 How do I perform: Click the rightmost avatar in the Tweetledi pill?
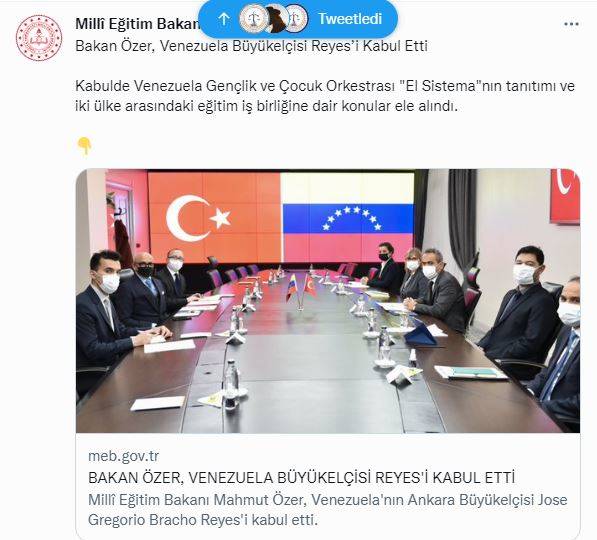pos(296,19)
